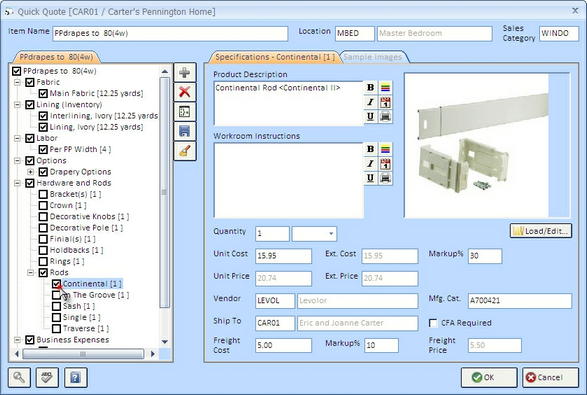Collapse the Fabric tree node
Screen dimensions: 587x395
pos(17,82)
